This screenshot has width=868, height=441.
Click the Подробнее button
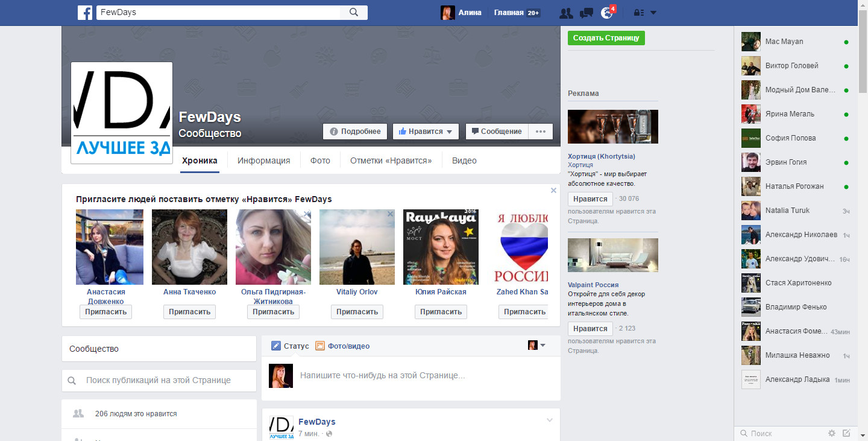click(355, 132)
